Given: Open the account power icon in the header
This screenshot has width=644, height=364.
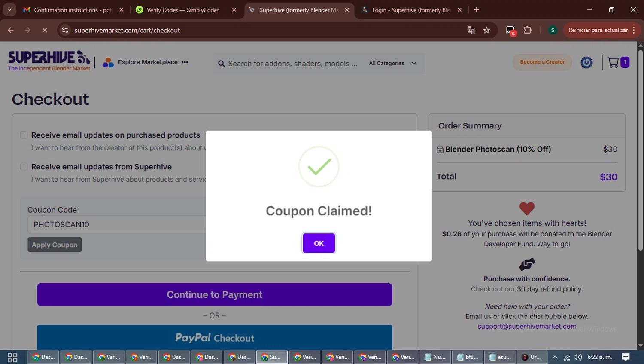Looking at the screenshot, I should tap(586, 63).
